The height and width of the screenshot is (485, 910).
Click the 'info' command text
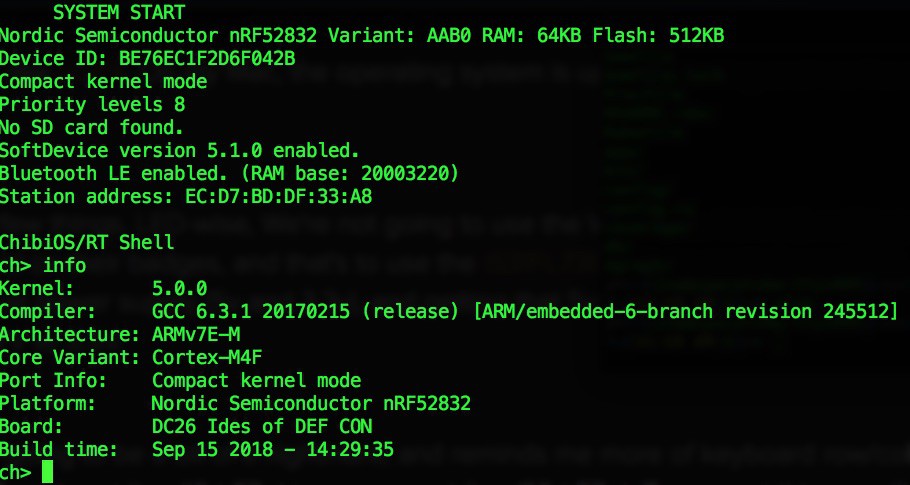click(x=64, y=265)
